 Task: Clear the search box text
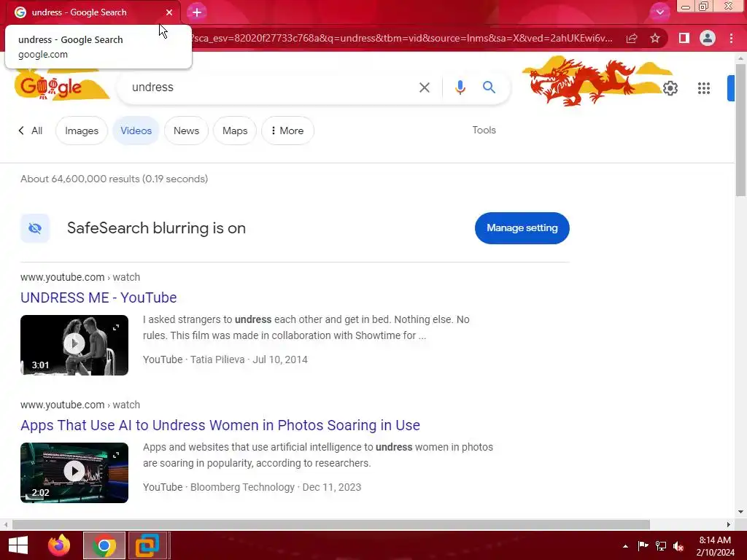[x=424, y=87]
